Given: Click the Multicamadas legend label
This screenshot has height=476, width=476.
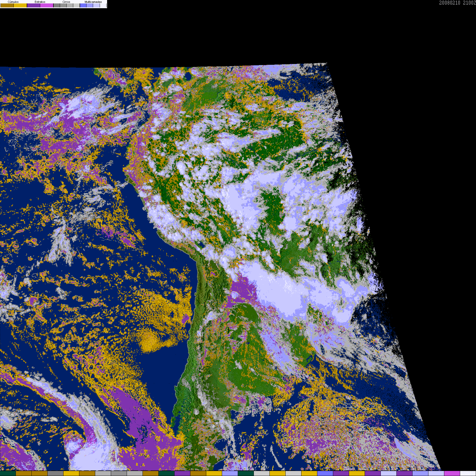Looking at the screenshot, I should (93, 2).
